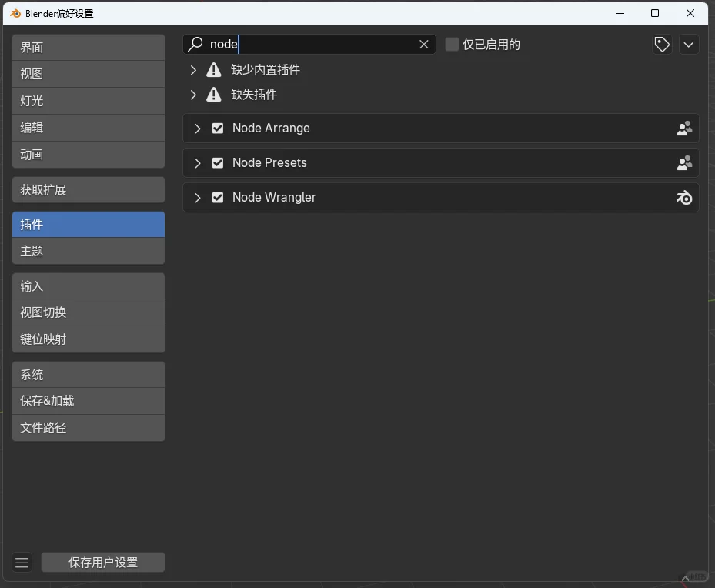Open the 键位映射 preferences section
Screen dimensions: 715x588
(88, 339)
